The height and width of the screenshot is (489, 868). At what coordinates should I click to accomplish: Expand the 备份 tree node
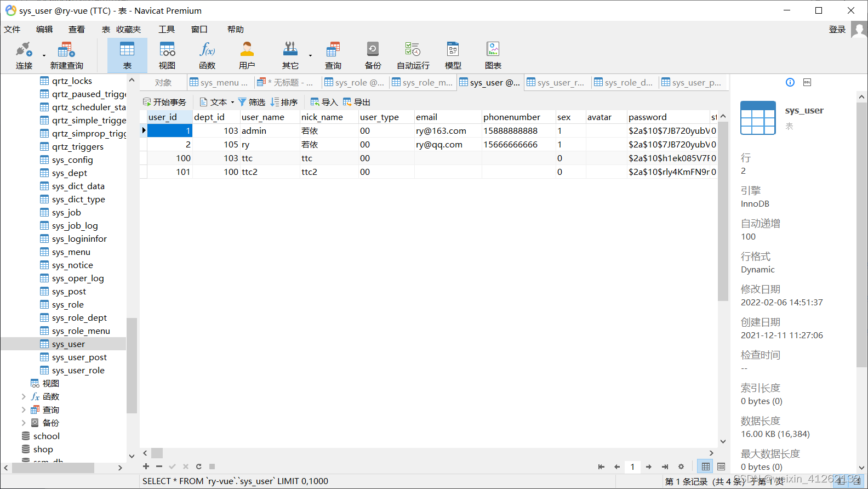coord(24,423)
